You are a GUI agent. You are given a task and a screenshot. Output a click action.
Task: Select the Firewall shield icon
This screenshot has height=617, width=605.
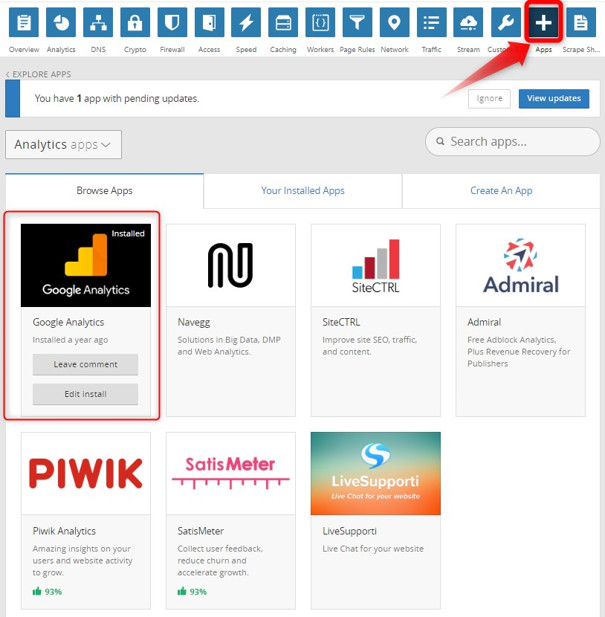[172, 23]
